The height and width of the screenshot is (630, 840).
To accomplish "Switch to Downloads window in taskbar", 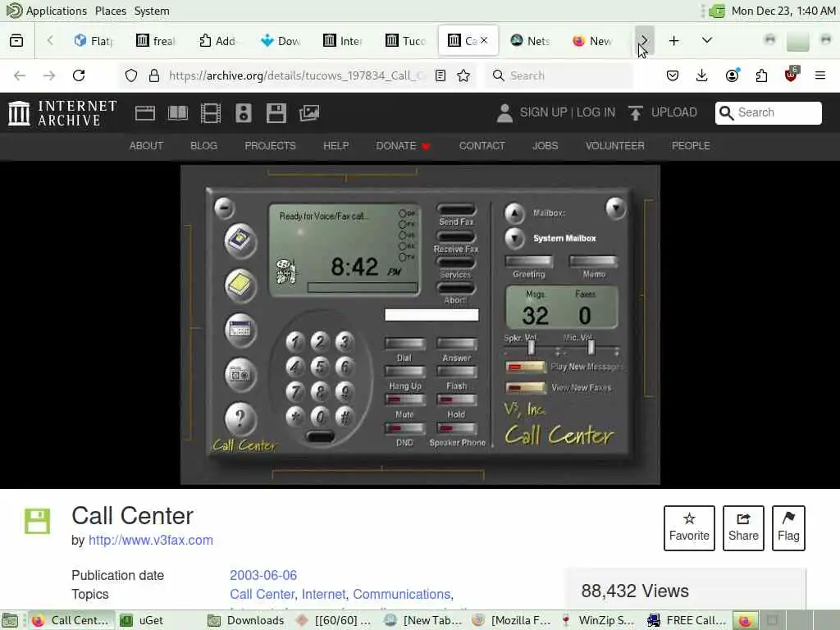I will click(x=246, y=620).
